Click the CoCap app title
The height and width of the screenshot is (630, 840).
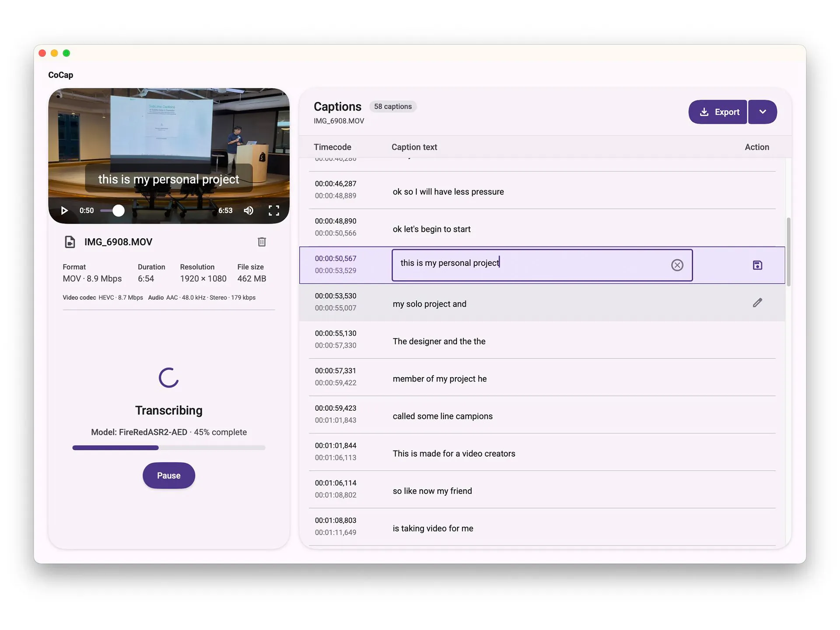point(60,75)
